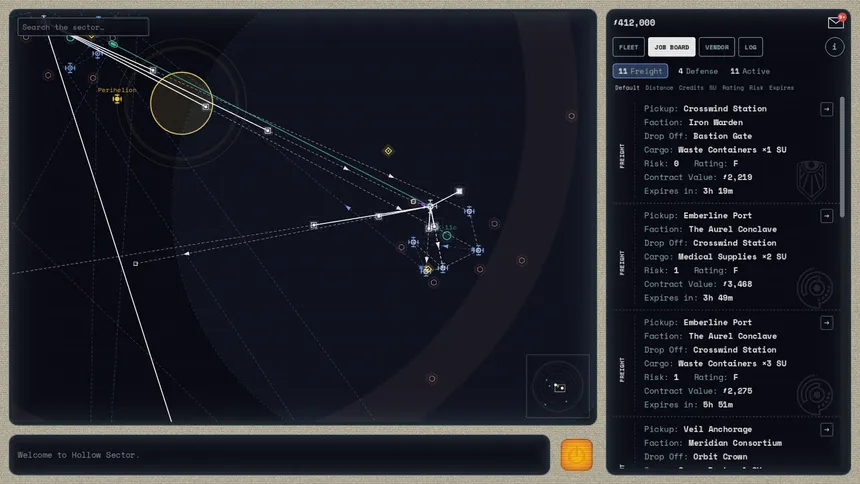860x484 pixels.
Task: Switch to the Job Board tab
Action: [x=672, y=47]
